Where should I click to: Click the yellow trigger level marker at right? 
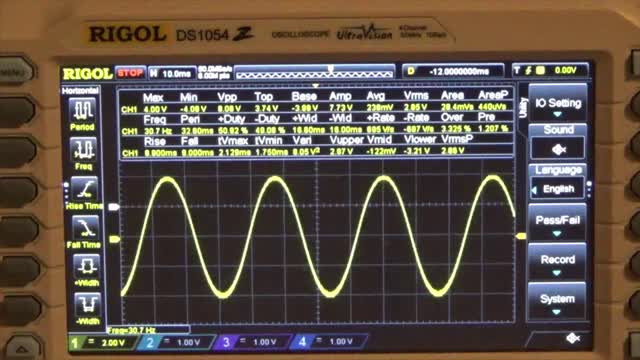pyautogui.click(x=521, y=236)
